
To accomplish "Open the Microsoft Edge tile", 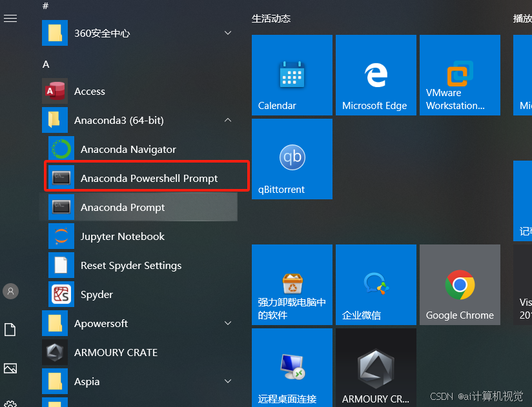I will (376, 75).
